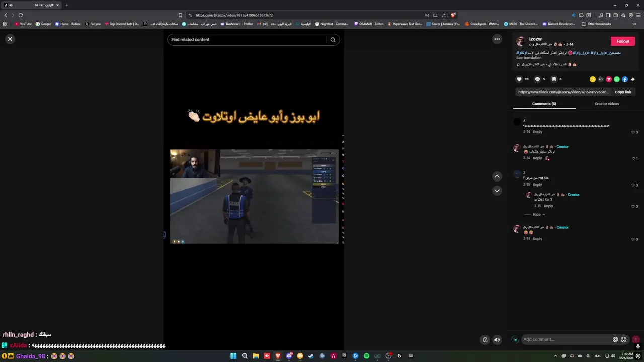Open izozw profile avatar

(521, 41)
